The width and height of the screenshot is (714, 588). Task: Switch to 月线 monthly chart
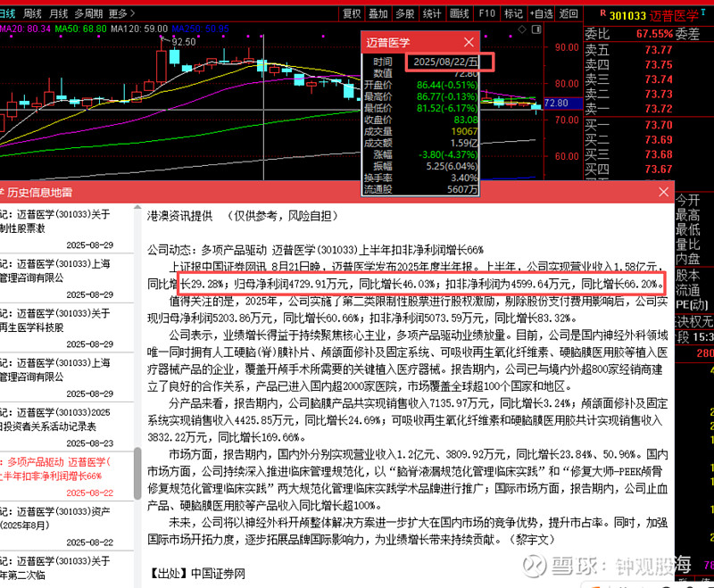[x=58, y=13]
